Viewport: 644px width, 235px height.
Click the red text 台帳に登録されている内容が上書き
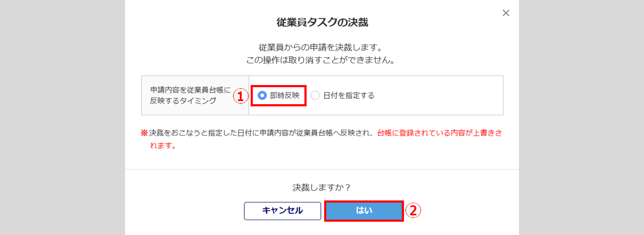[x=436, y=132]
